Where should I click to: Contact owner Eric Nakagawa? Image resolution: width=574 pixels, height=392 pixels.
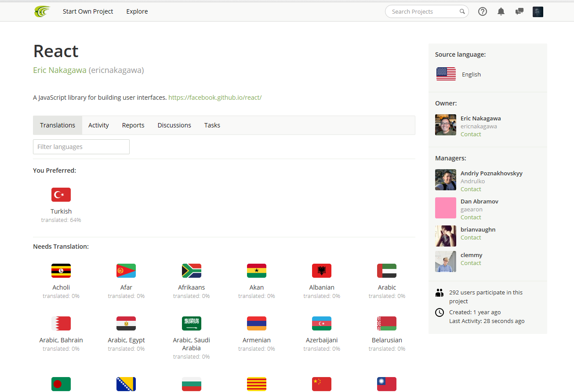[471, 134]
